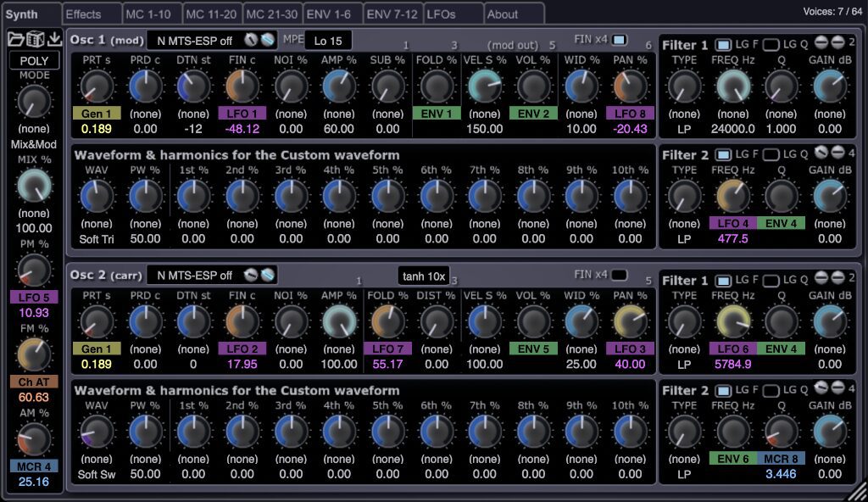Open Osc 2 Soft Sw waveform selector
868x502 pixels.
97,474
